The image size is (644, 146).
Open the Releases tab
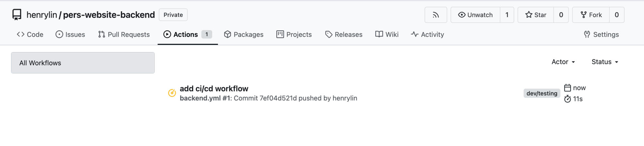coord(344,35)
